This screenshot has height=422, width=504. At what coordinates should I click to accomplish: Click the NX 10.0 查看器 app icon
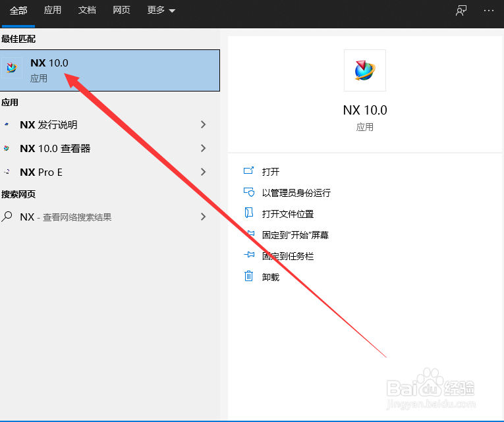tap(7, 148)
